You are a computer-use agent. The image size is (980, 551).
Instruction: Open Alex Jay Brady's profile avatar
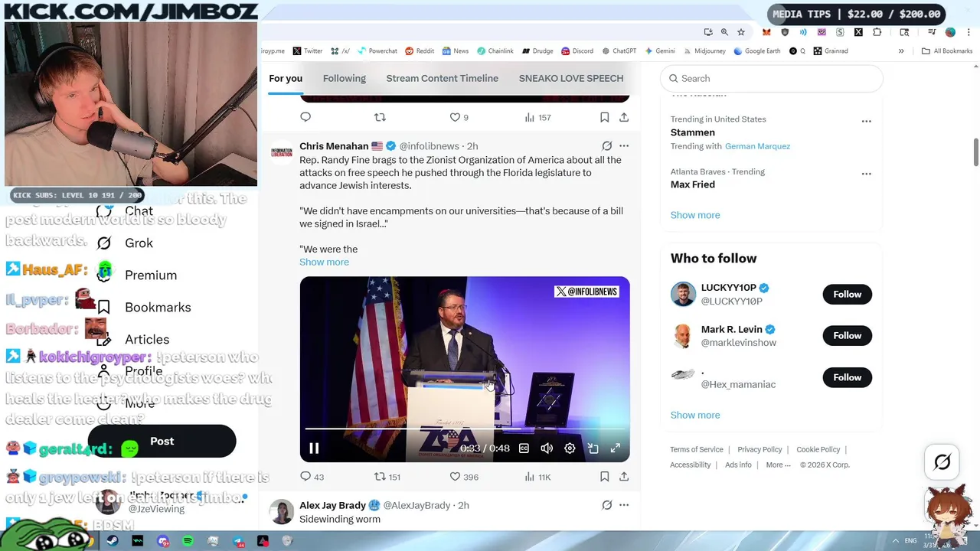[282, 512]
